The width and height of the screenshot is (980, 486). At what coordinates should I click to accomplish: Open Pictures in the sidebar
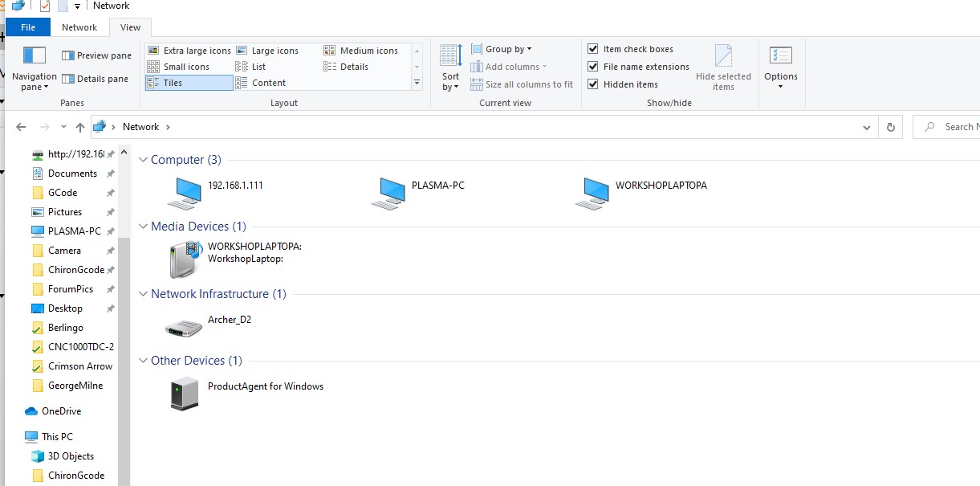[65, 212]
